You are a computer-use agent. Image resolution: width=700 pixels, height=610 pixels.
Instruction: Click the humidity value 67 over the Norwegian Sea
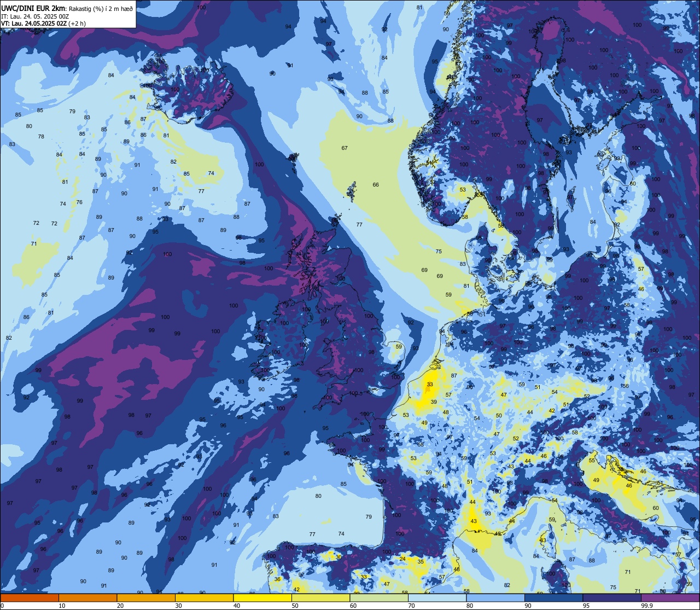click(x=345, y=148)
